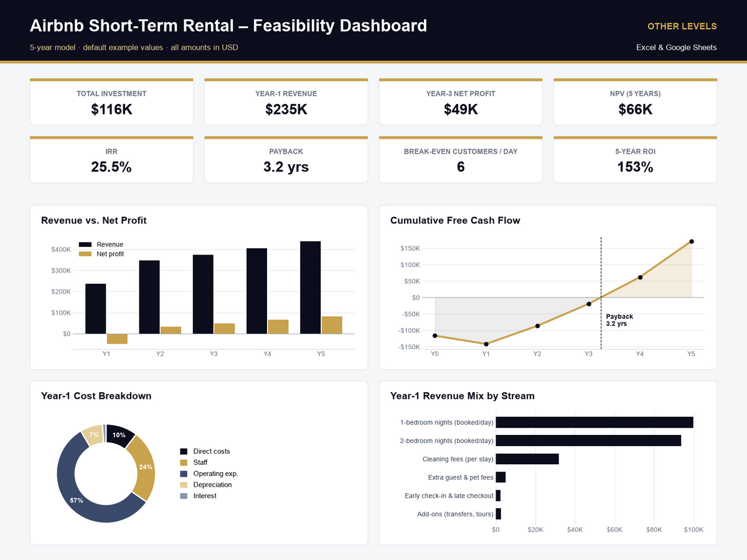The image size is (747, 560).
Task: Click the Payback 3.2 yrs chart annotation
Action: (619, 320)
